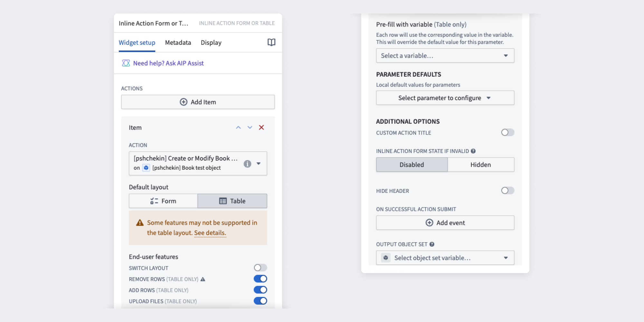Open the documentation book icon
The image size is (644, 322).
[271, 42]
